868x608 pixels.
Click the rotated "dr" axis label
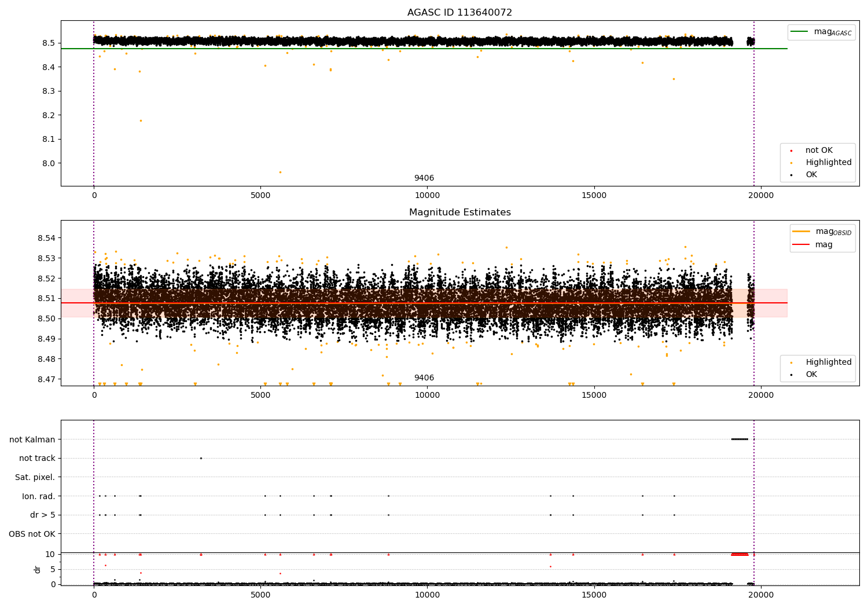[38, 569]
